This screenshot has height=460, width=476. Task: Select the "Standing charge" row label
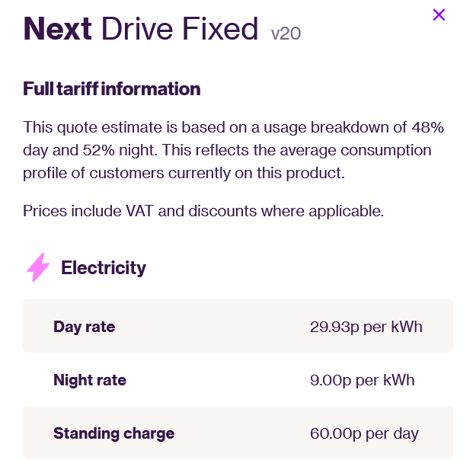point(113,433)
